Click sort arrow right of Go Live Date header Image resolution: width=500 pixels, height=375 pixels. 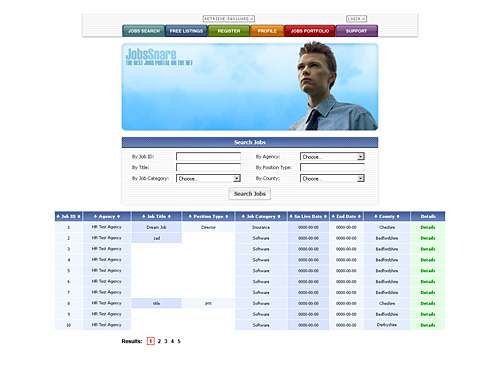[325, 216]
